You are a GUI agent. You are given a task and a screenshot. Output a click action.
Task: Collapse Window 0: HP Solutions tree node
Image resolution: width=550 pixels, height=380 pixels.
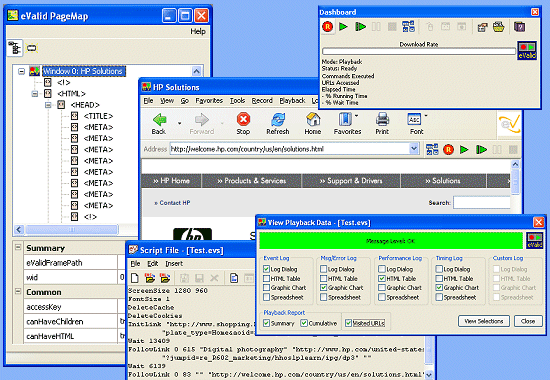point(21,72)
